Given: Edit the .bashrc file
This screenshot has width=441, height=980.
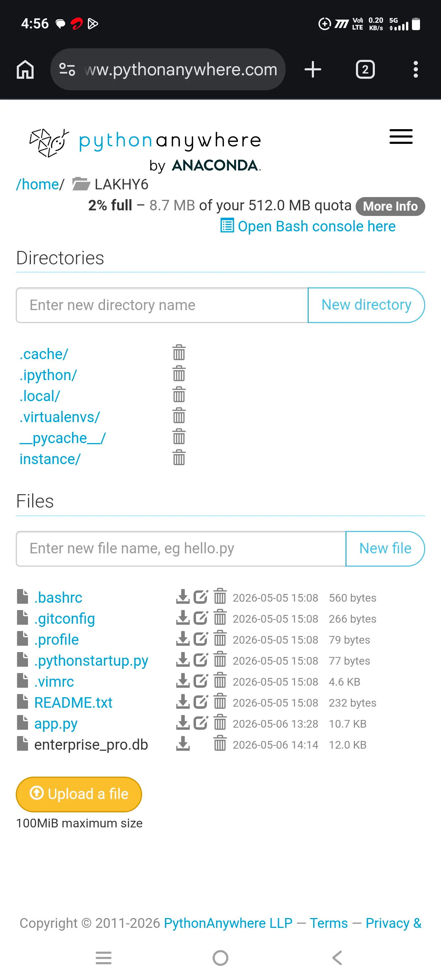Looking at the screenshot, I should tap(201, 597).
